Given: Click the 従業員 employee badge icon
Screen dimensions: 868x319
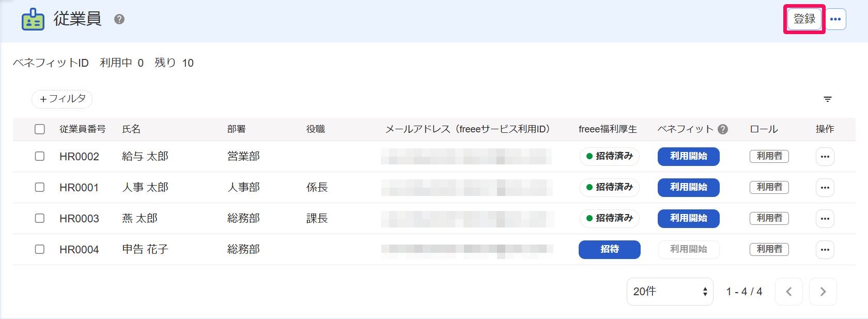Looking at the screenshot, I should [x=33, y=19].
